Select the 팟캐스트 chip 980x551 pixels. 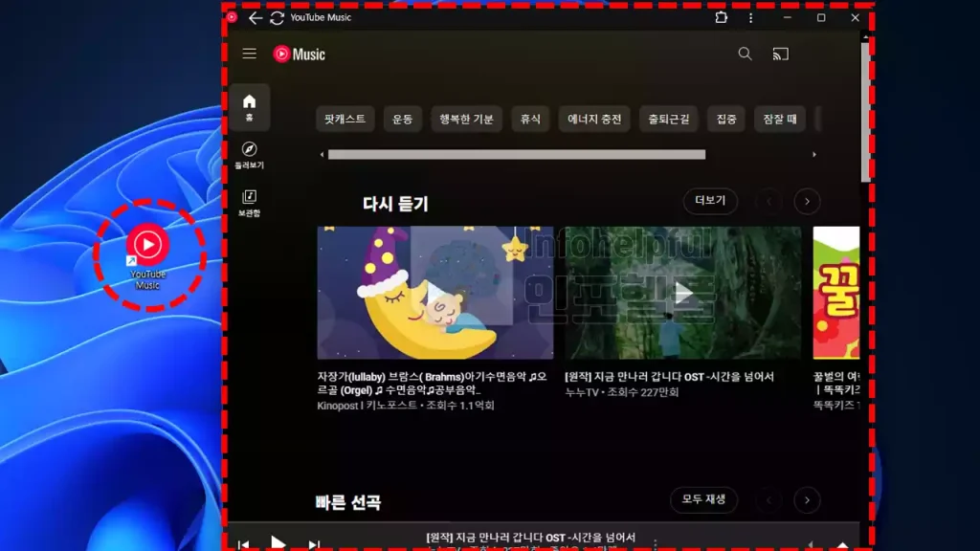(345, 119)
